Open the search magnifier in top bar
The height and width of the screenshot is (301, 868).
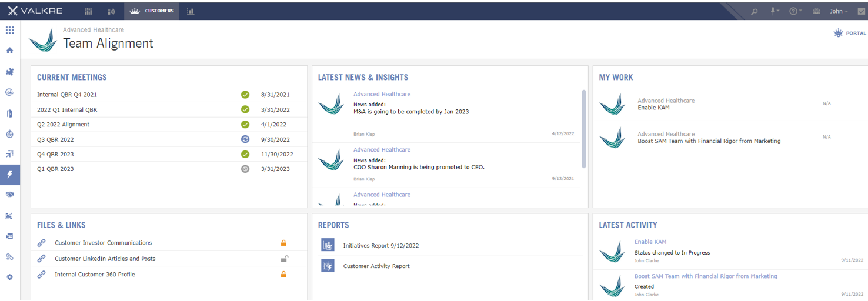pyautogui.click(x=755, y=11)
